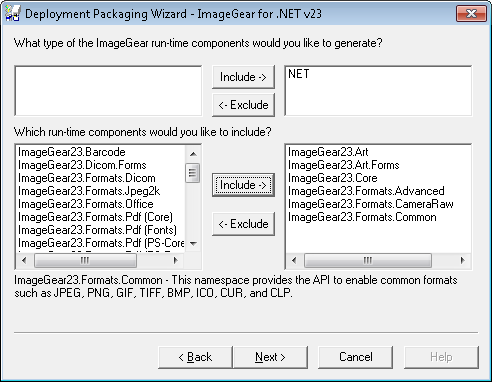Click horizontal scrollbar thumb in available components list
The image size is (492, 382).
[x=85, y=260]
